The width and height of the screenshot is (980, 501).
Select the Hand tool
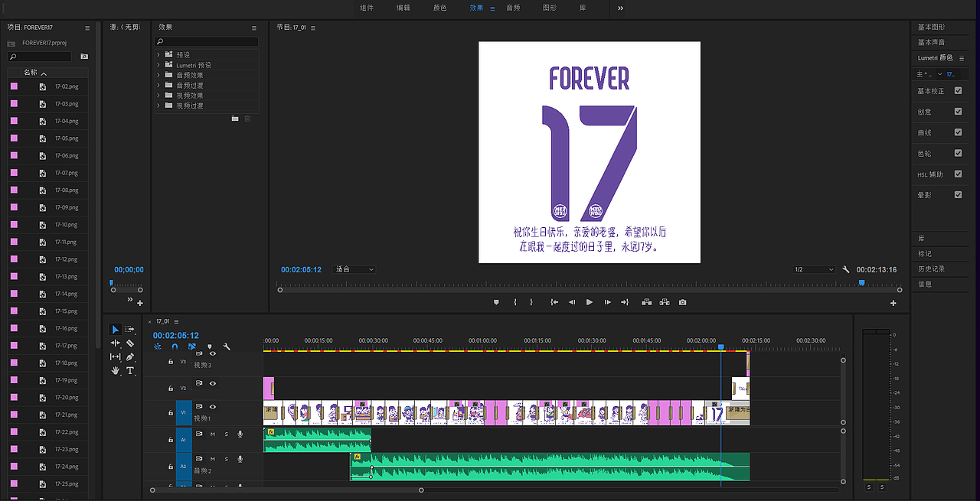(116, 370)
